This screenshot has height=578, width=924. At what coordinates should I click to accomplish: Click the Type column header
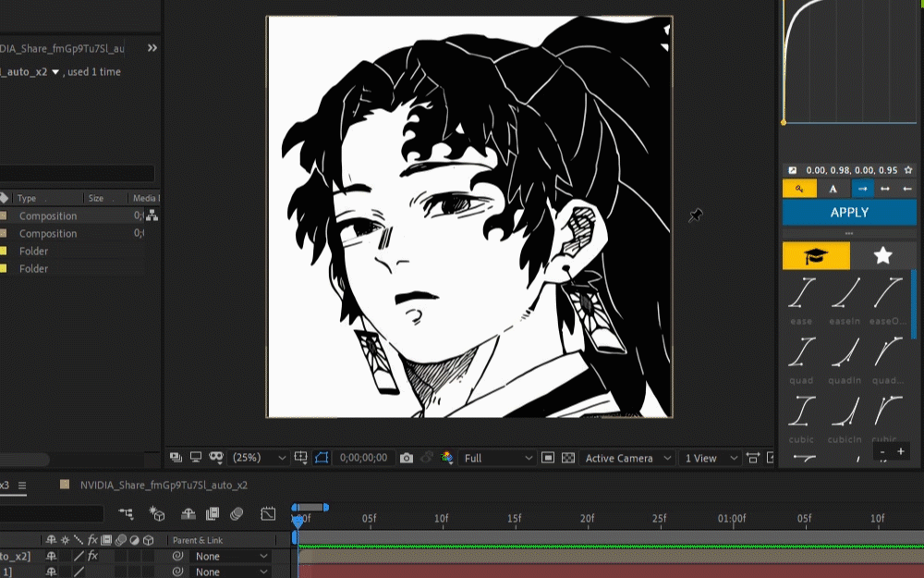(x=27, y=198)
